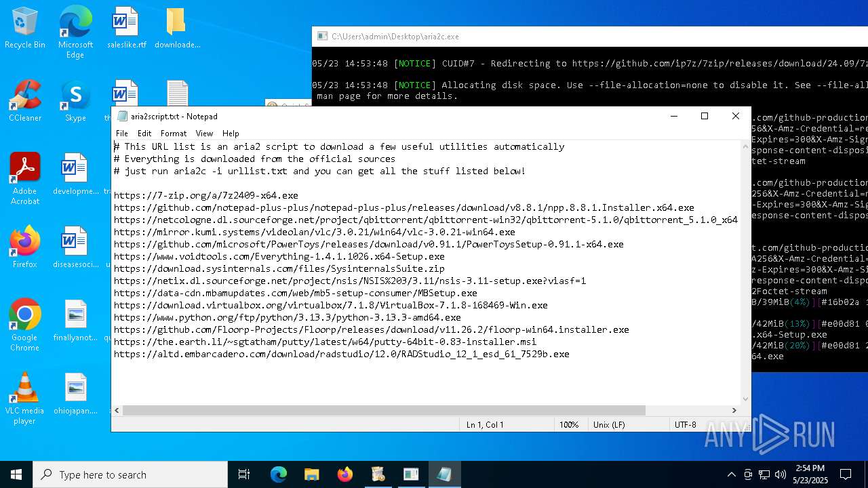Open the Help menu in Notepad
Screen dimensions: 868x488
click(x=231, y=134)
